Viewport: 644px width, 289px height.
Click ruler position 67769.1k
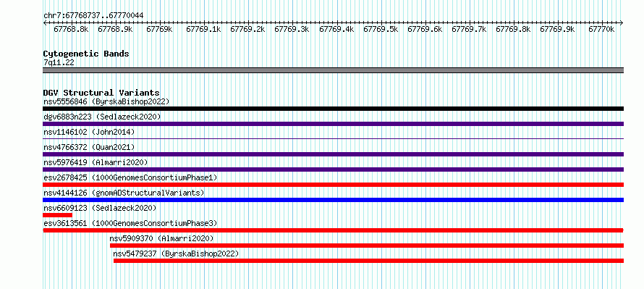[203, 29]
